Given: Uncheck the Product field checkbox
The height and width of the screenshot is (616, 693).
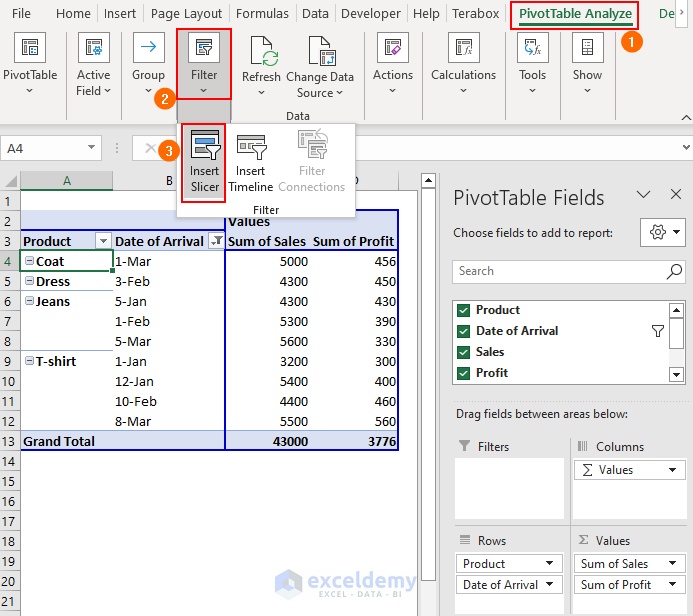Looking at the screenshot, I should click(463, 310).
